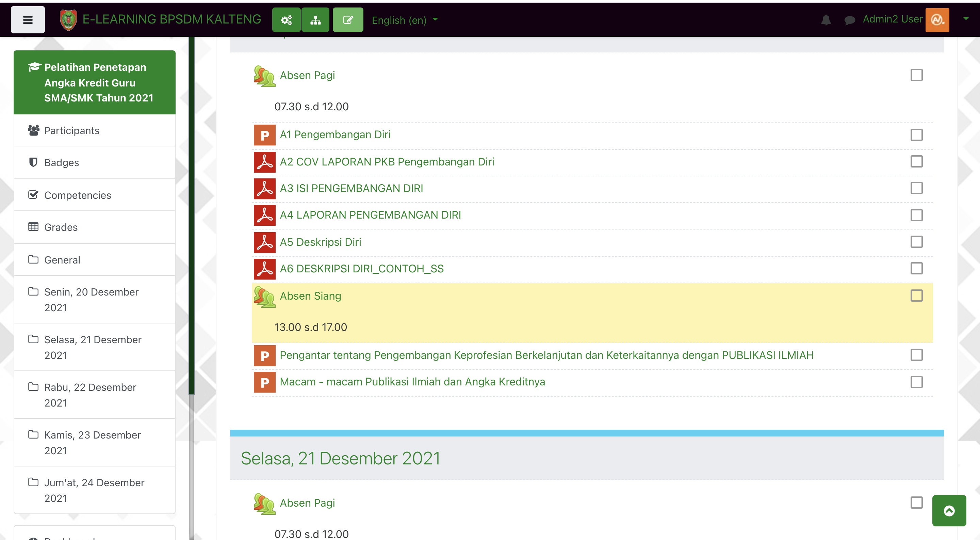Screen dimensions: 980x540
Task: Open the A2 COV LAPORAN PKB Pengembangan Diri link
Action: point(387,162)
